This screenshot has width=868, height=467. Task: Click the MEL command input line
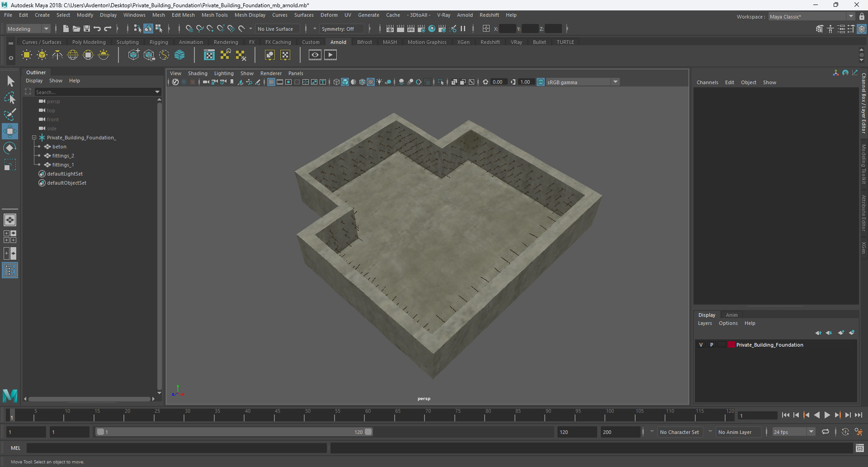[x=177, y=448]
